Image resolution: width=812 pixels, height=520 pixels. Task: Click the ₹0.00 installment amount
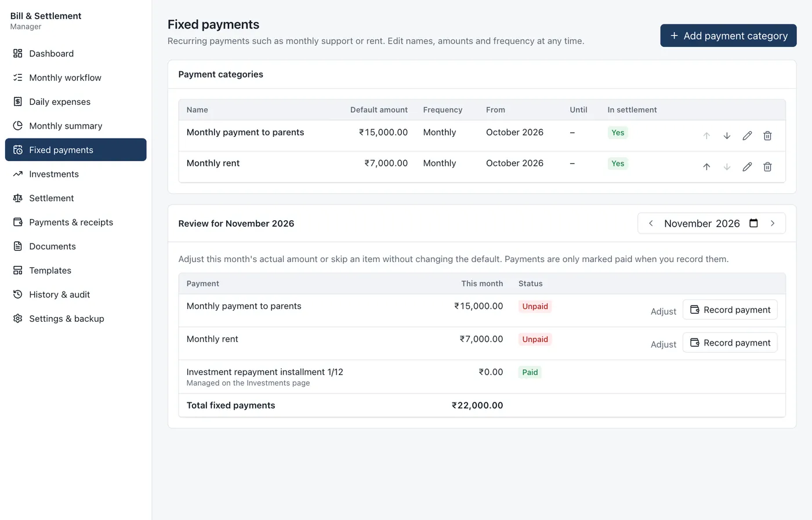(x=491, y=372)
